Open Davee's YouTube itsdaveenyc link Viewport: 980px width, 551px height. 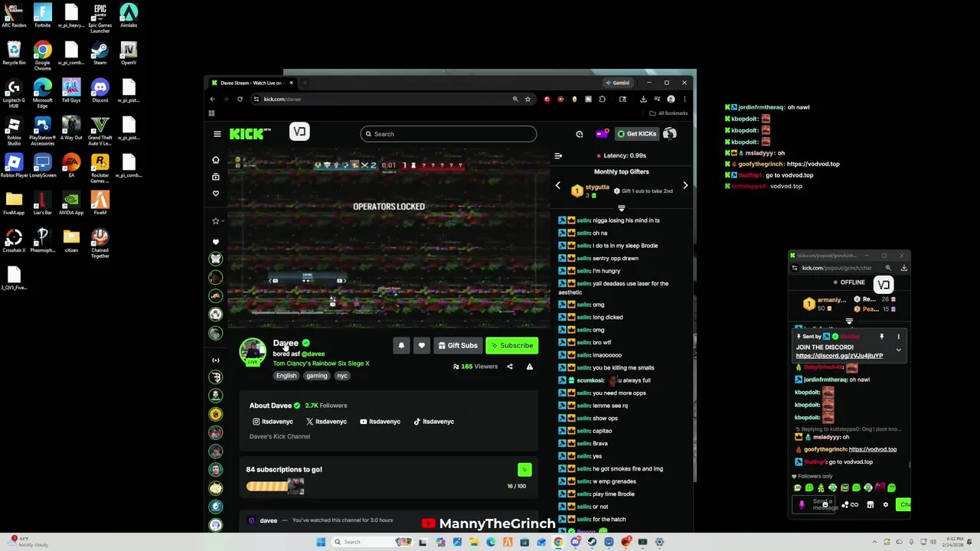(380, 422)
